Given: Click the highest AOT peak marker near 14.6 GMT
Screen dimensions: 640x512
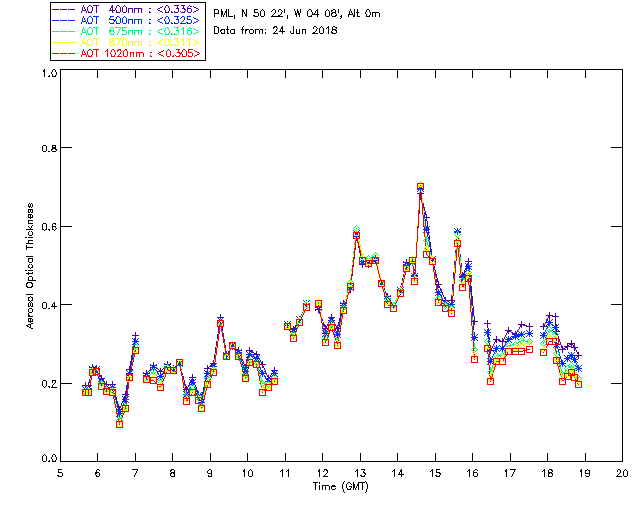Looking at the screenshot, I should (420, 187).
